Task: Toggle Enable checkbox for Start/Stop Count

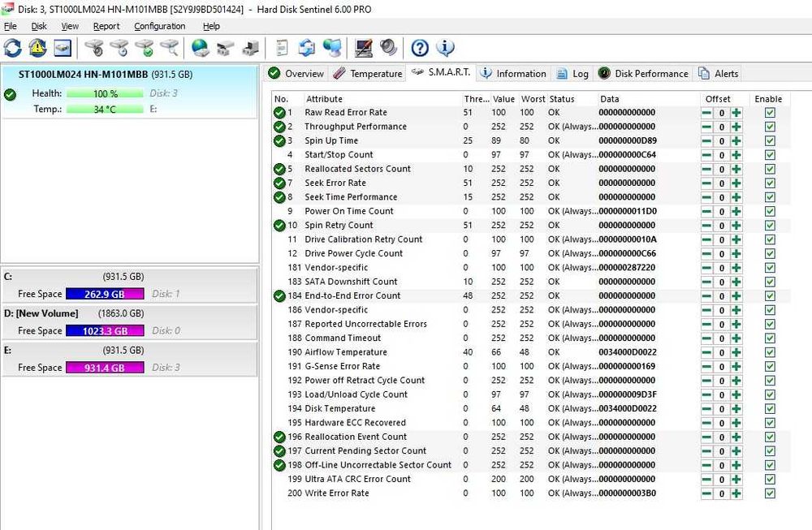Action: [x=770, y=155]
